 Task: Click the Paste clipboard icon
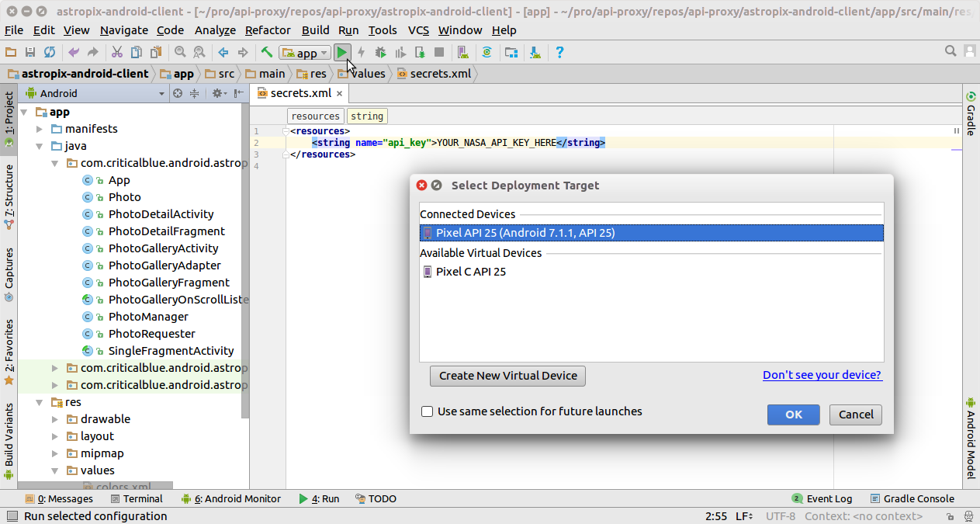pos(156,52)
